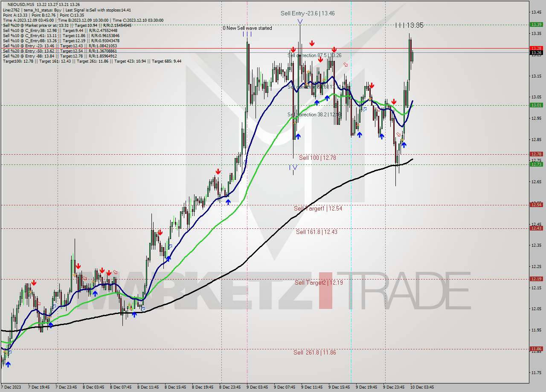Click the blue V marker under Sell Entry label
This screenshot has height=392, width=546.
pyautogui.click(x=300, y=21)
